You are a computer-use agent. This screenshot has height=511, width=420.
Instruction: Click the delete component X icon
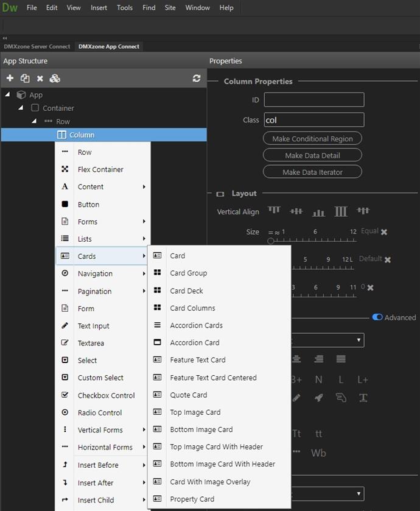pyautogui.click(x=40, y=79)
